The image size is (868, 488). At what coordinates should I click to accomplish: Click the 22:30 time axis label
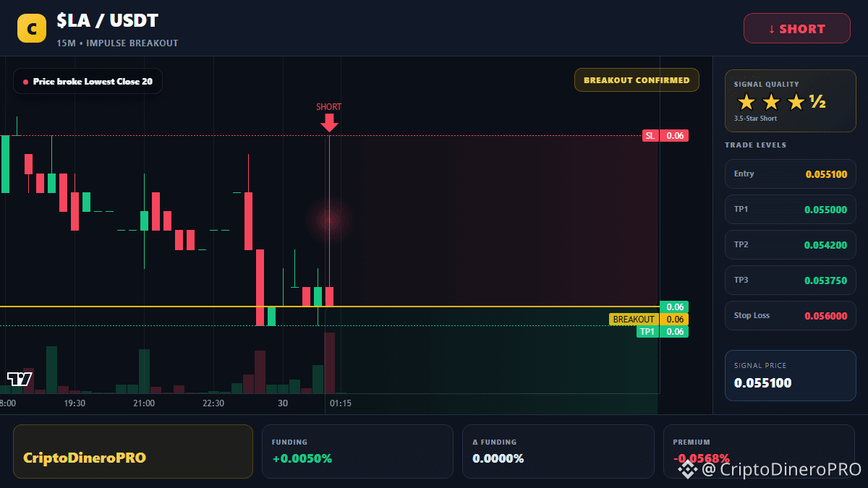point(213,403)
